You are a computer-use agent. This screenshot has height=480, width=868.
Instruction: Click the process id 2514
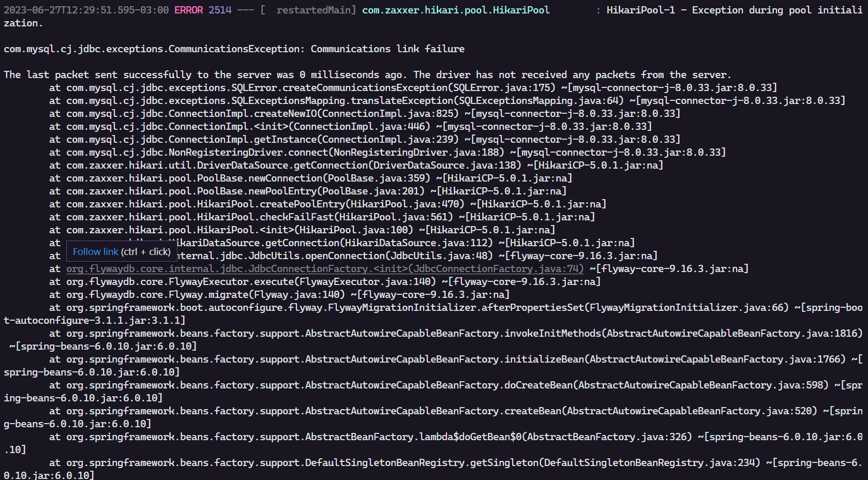[220, 10]
